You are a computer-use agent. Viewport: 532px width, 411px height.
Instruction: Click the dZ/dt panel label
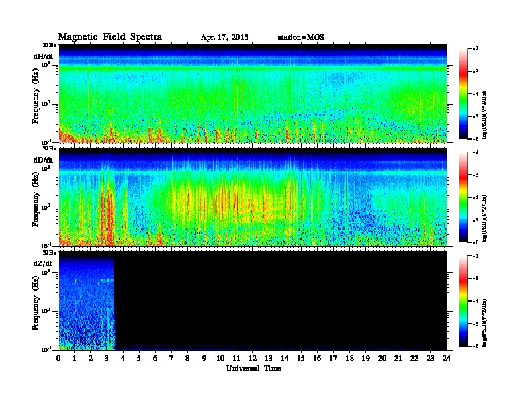point(43,263)
